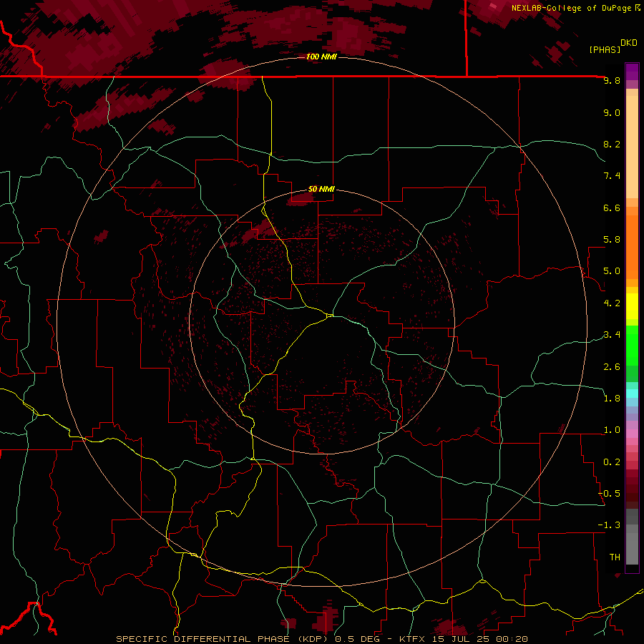
Task: Select the cyan segment of the color scale
Action: coord(632,393)
